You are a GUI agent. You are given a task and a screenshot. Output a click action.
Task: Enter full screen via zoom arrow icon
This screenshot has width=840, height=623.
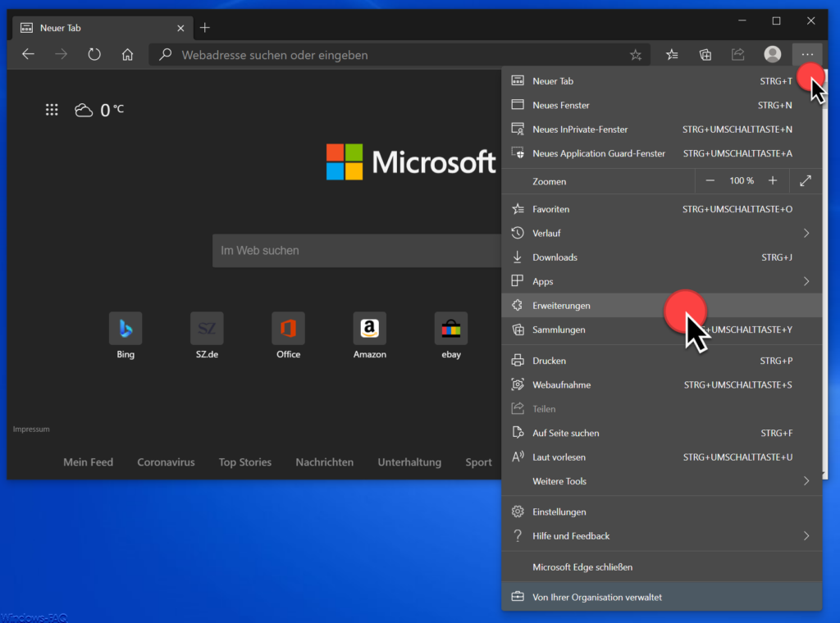pyautogui.click(x=806, y=181)
